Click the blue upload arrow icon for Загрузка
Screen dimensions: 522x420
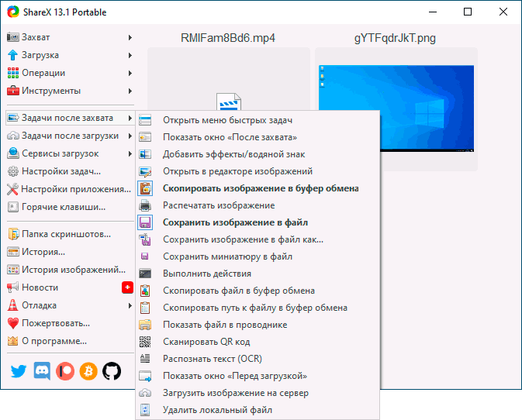click(13, 55)
